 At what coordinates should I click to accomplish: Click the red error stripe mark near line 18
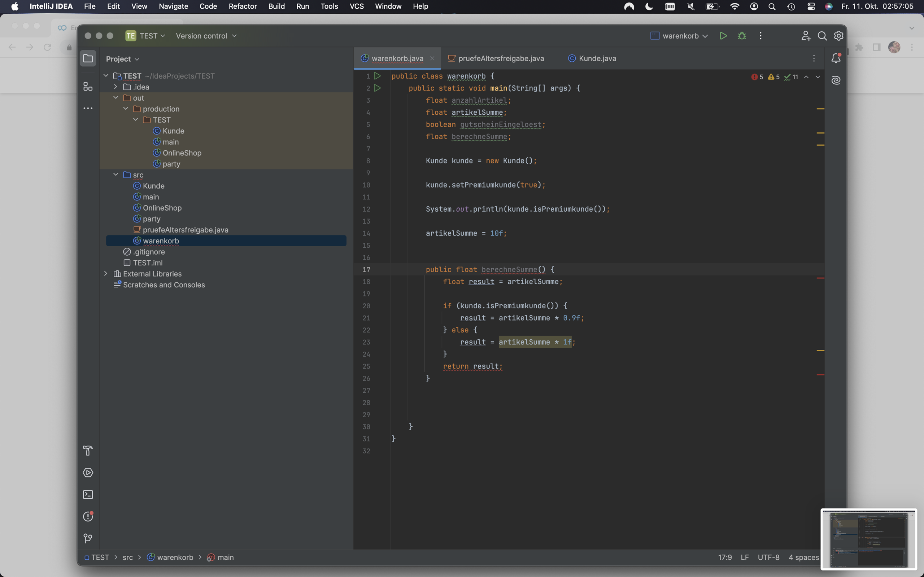tap(820, 278)
